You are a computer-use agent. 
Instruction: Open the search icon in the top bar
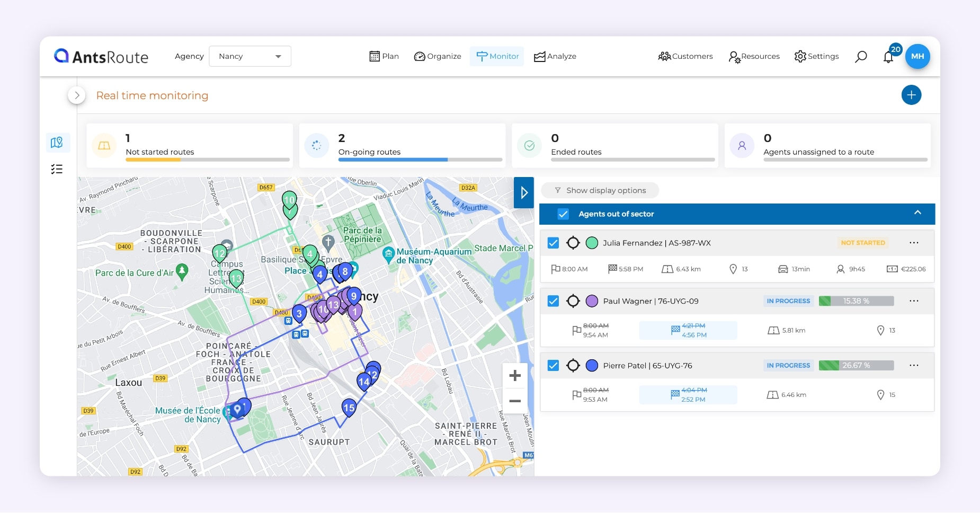tap(860, 56)
